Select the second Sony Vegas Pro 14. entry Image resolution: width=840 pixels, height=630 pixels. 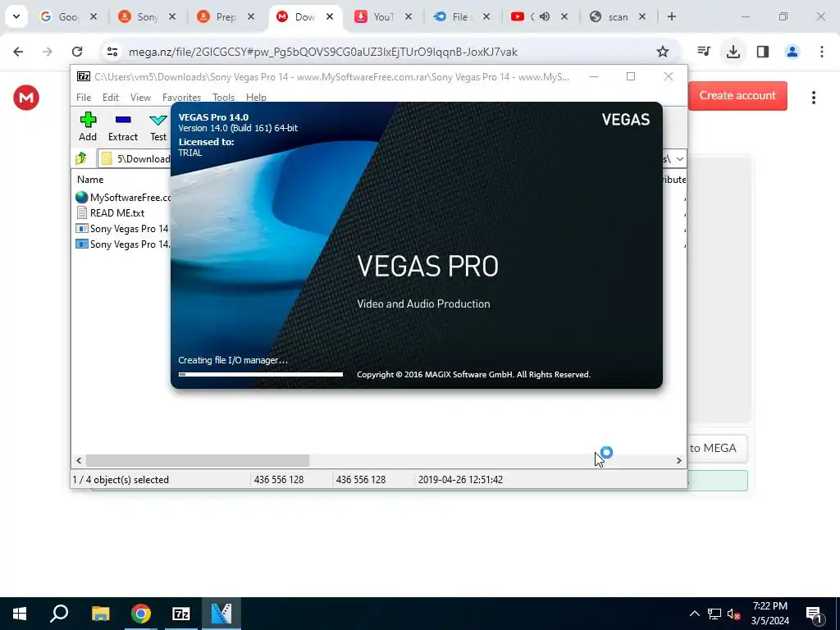pyautogui.click(x=123, y=244)
